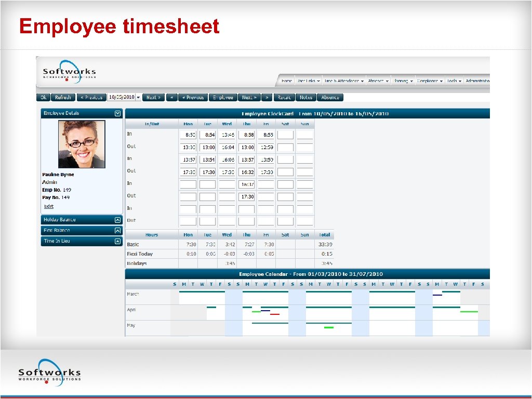
Task: Click the Ok button
Action: 43,97
